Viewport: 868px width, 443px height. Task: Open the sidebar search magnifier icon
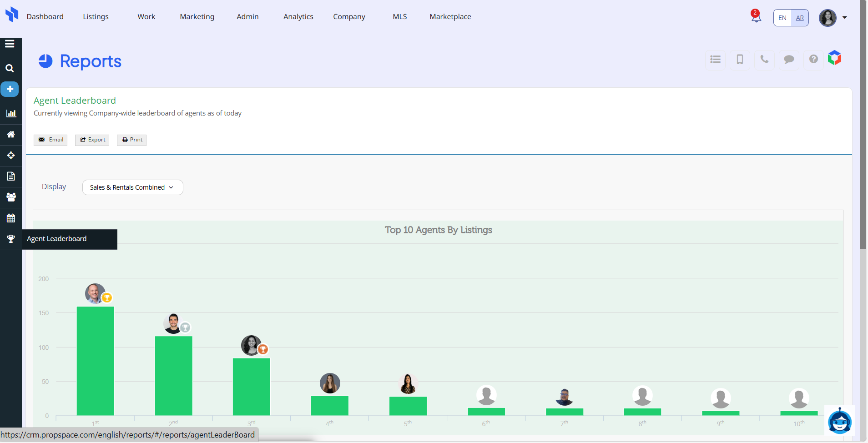[x=10, y=68]
